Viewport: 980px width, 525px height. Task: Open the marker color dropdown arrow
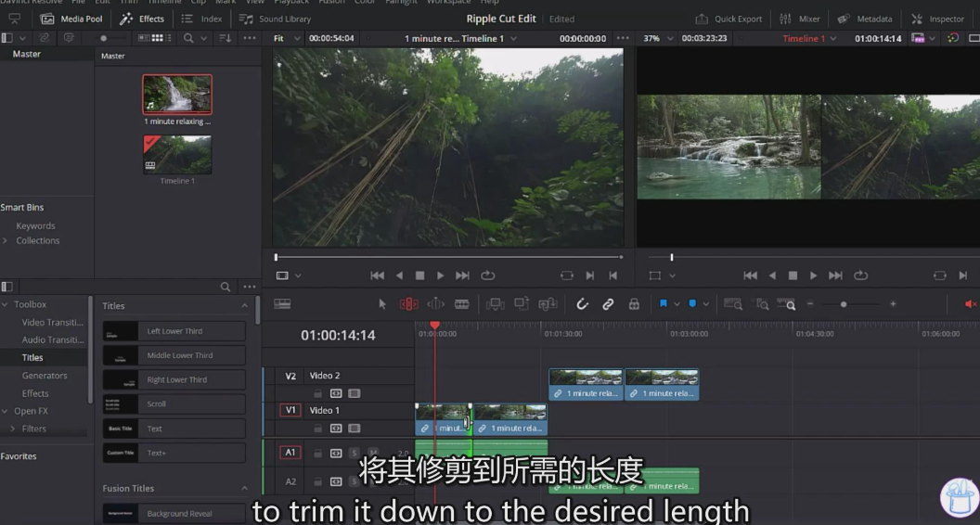coord(705,304)
